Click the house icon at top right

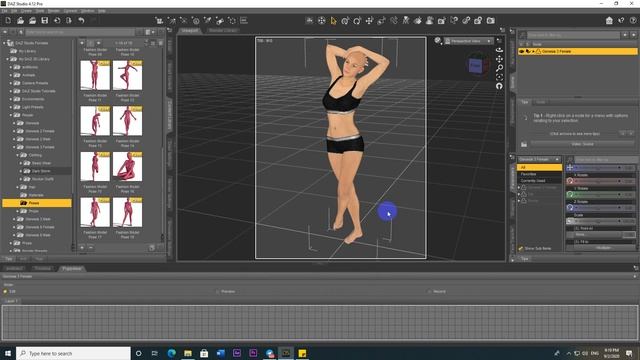[609, 20]
